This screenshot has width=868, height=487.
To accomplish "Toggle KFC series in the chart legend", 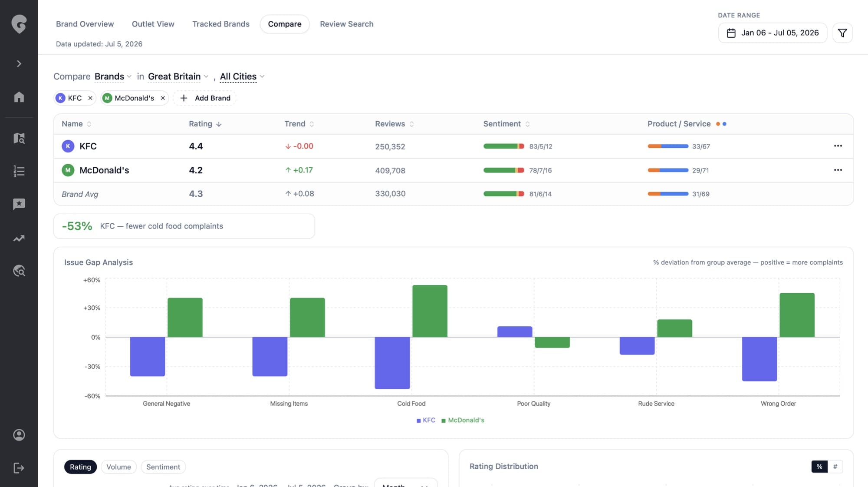I will click(x=426, y=420).
